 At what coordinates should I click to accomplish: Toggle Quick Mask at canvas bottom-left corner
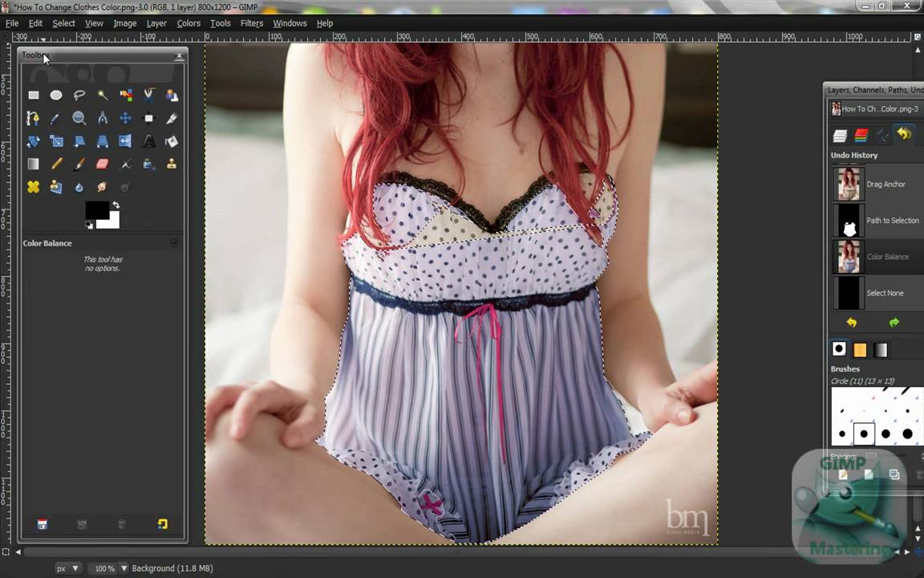point(6,552)
